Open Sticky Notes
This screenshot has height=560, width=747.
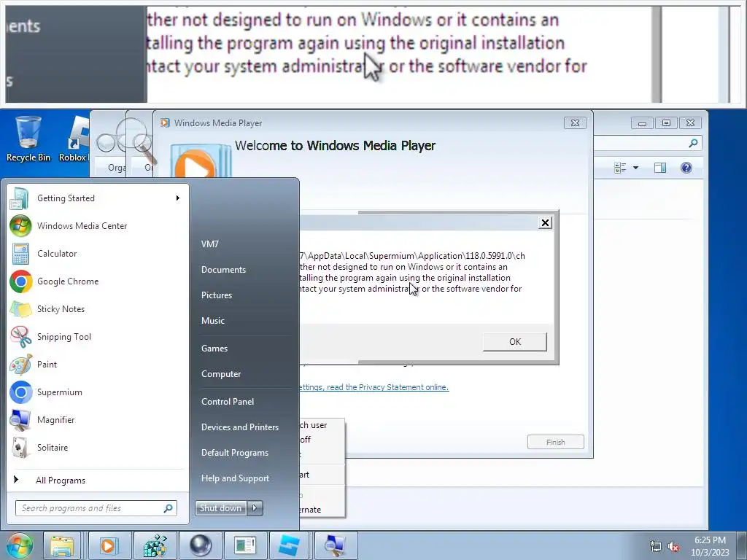click(x=98, y=308)
